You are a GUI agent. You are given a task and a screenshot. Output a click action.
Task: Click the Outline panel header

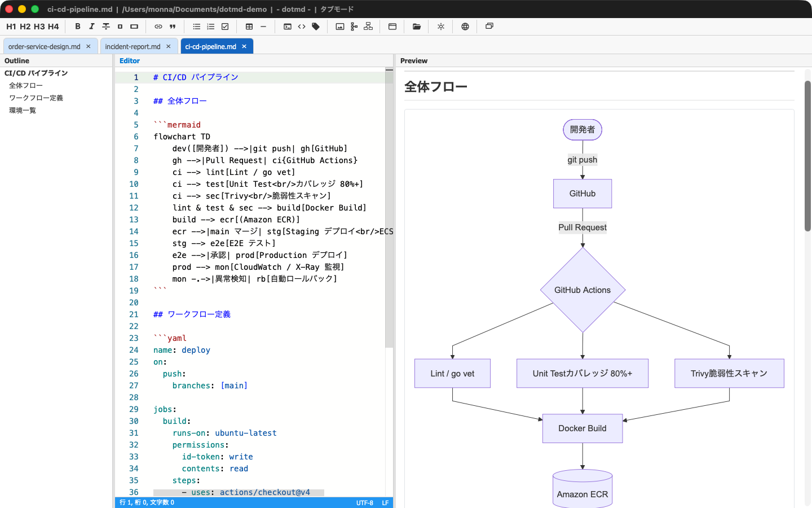click(x=17, y=61)
